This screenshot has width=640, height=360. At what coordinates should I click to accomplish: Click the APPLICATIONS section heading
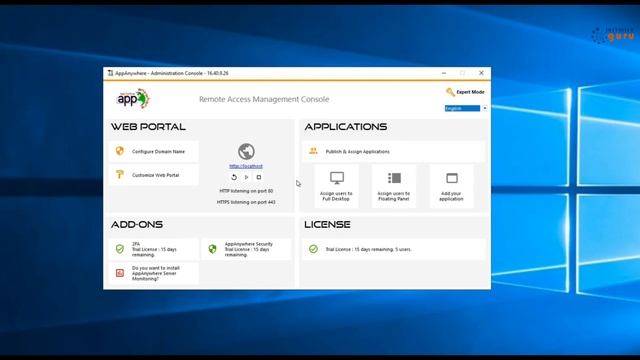pos(346,127)
